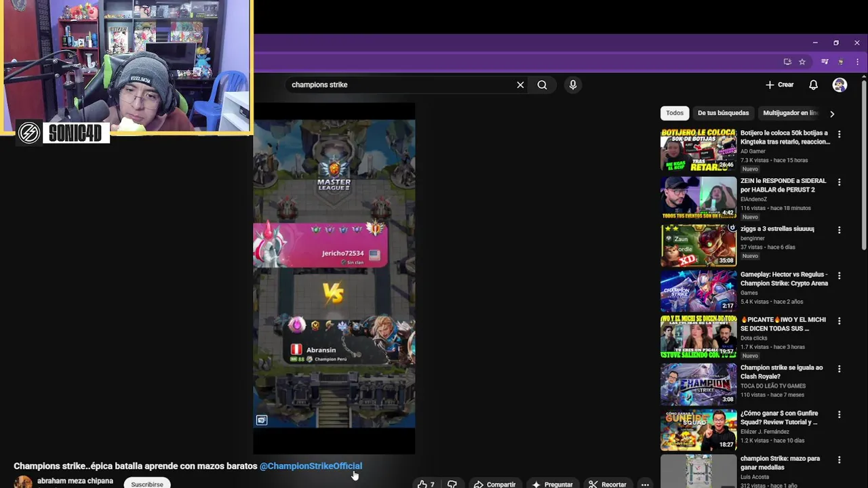Open the @ChampionStrikeOfficial link
The height and width of the screenshot is (488, 868).
click(x=311, y=466)
